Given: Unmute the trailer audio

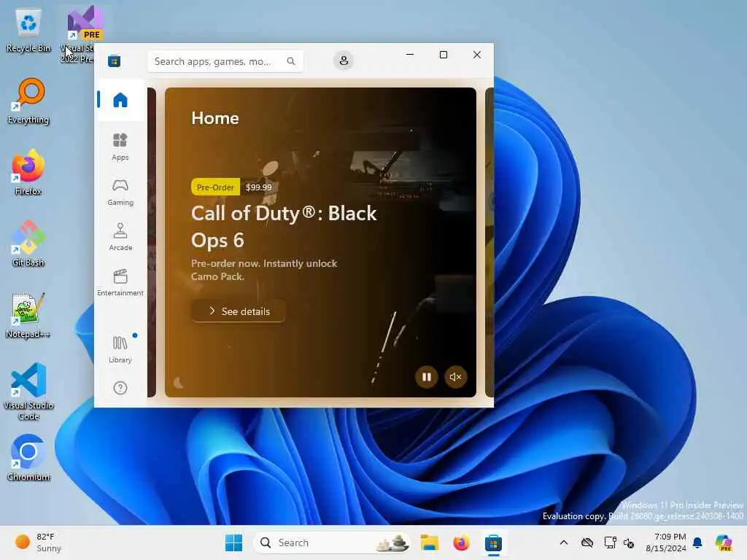Looking at the screenshot, I should pos(455,377).
